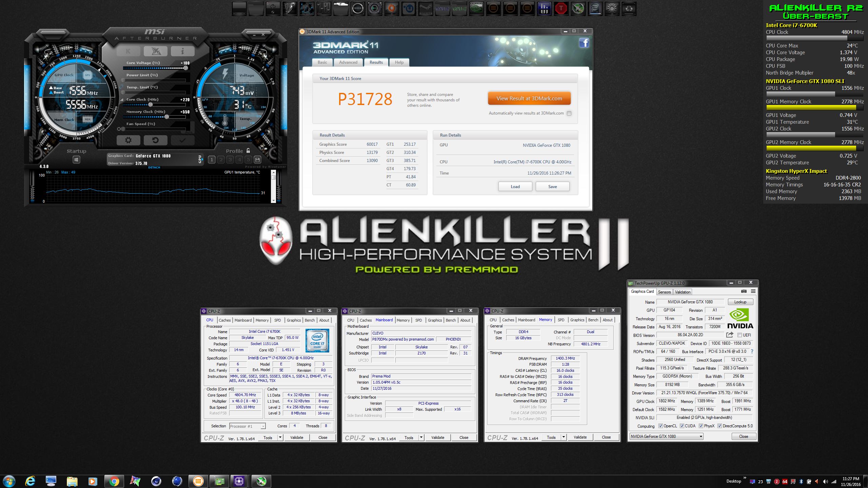Open the Afterburner info 'i' button
868x488 pixels.
click(x=182, y=51)
